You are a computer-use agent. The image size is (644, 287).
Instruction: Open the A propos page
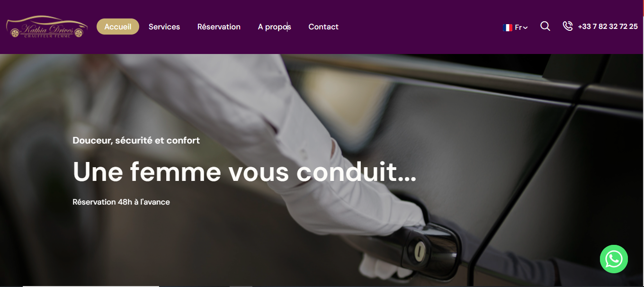click(275, 27)
